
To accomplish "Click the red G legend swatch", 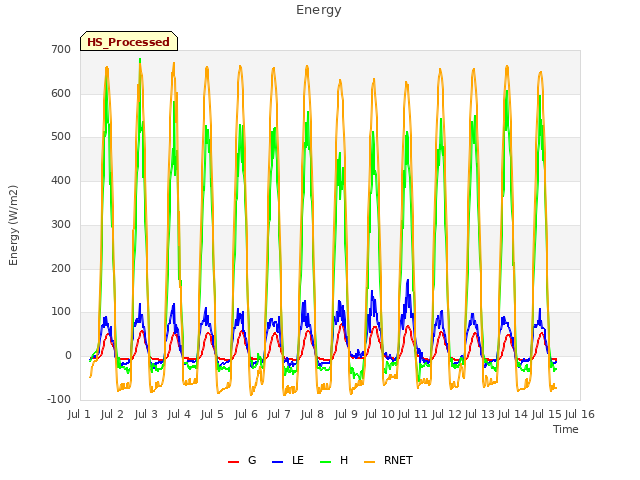I will [x=233, y=461].
